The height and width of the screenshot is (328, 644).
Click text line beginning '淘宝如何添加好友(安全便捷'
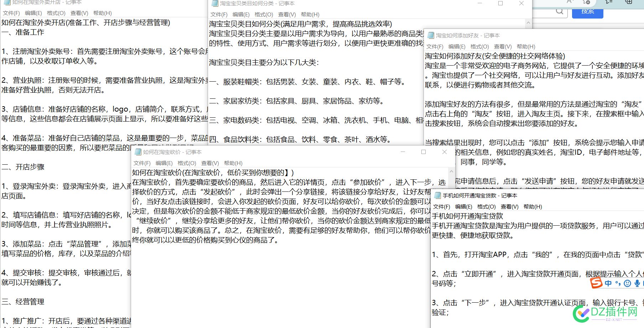[x=495, y=56]
